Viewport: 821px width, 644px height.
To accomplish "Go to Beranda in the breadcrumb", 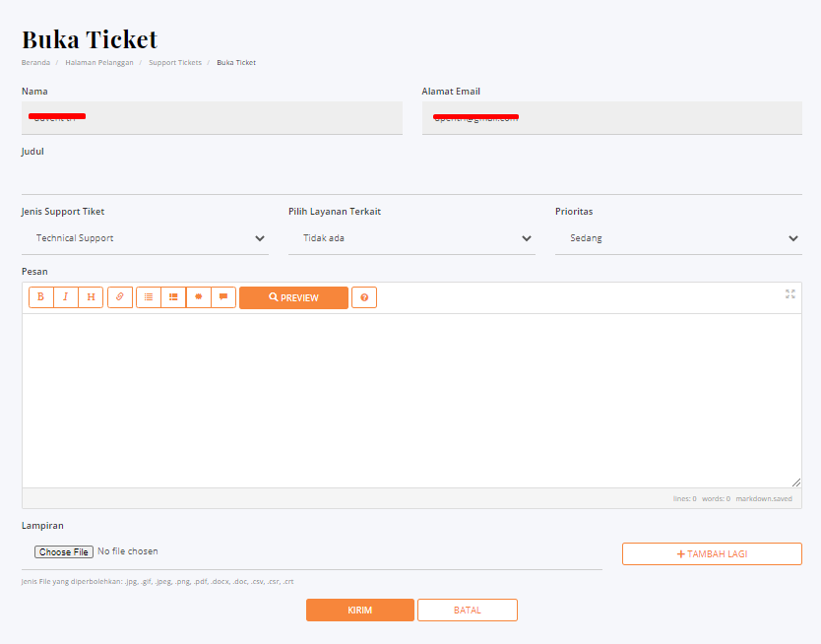I will tap(35, 62).
